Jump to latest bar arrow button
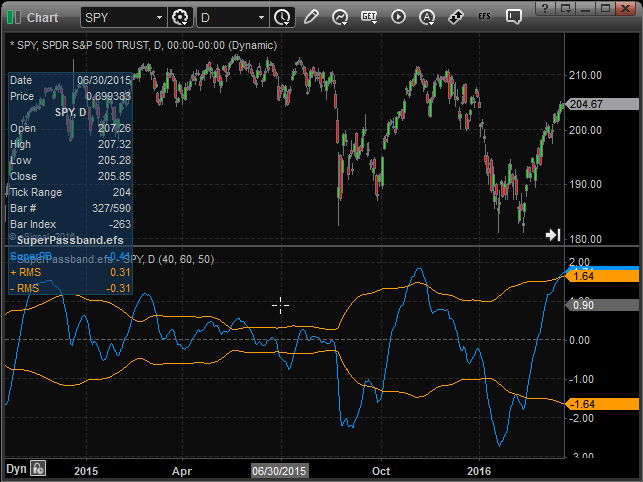The image size is (643, 482). tap(552, 234)
